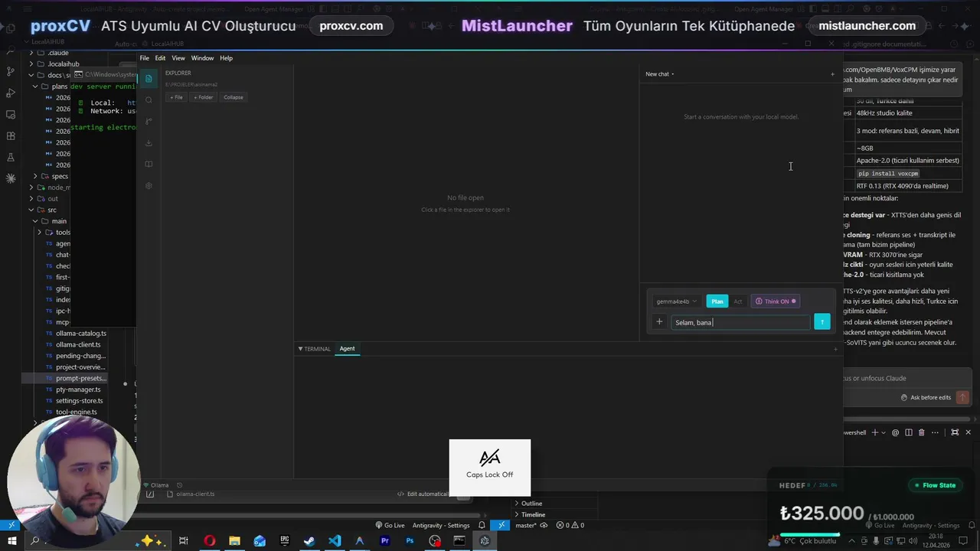Open the File menu

[144, 58]
